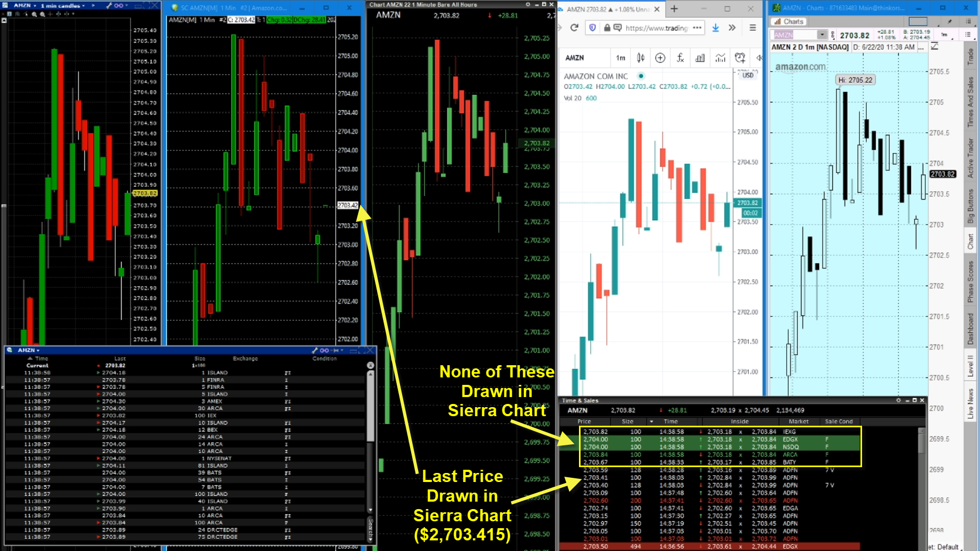This screenshot has width=980, height=551.
Task: Click the chain link icon in AMZN Time & Sales panel
Action: 324,350
